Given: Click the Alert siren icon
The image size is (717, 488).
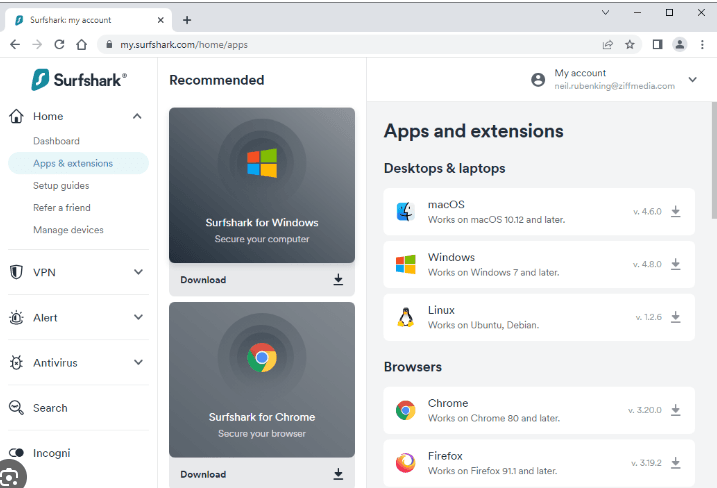Looking at the screenshot, I should coord(16,317).
